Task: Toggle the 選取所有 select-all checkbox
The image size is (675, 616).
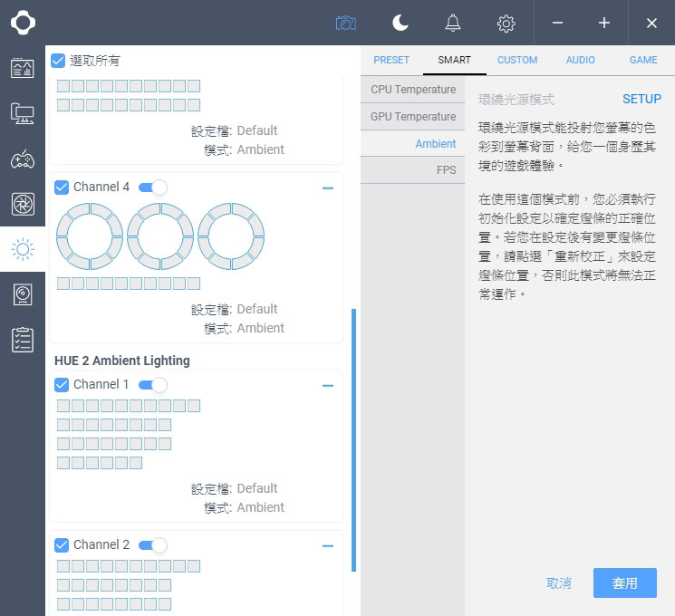Action: click(58, 61)
